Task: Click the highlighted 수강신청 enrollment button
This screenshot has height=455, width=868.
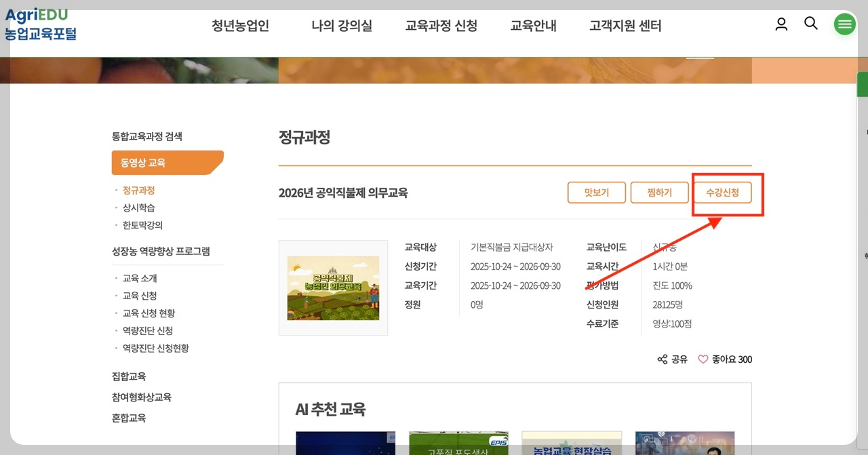Action: tap(723, 192)
